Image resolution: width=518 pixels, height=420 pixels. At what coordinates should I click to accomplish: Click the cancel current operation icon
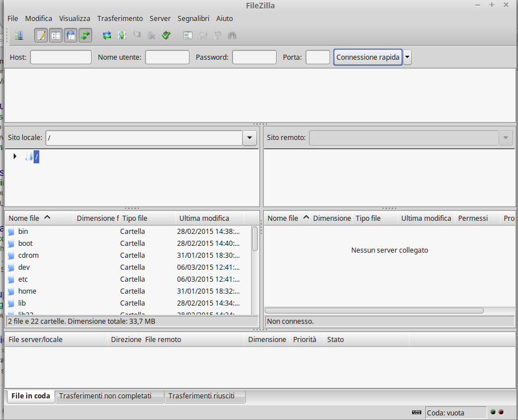tap(137, 35)
